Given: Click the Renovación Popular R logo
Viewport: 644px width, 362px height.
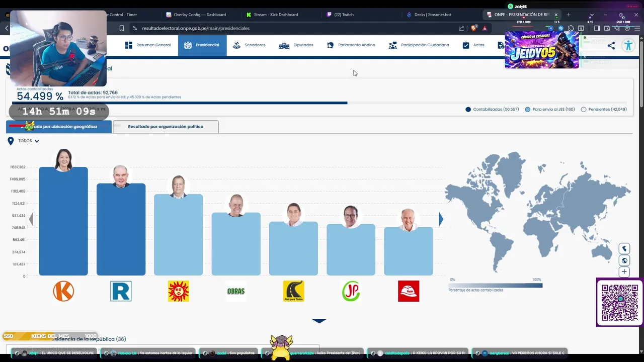Looking at the screenshot, I should coord(121,291).
